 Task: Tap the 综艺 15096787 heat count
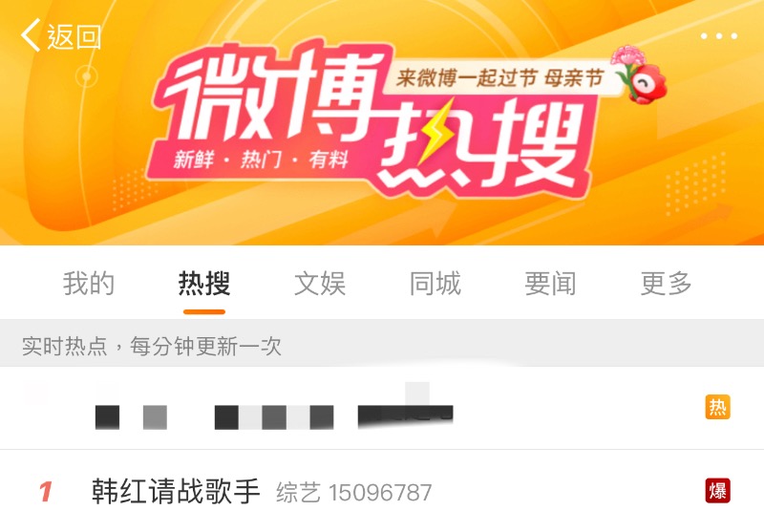point(353,493)
